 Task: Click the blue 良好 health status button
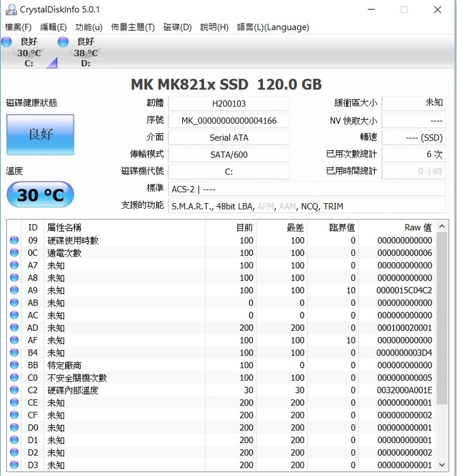coord(40,135)
